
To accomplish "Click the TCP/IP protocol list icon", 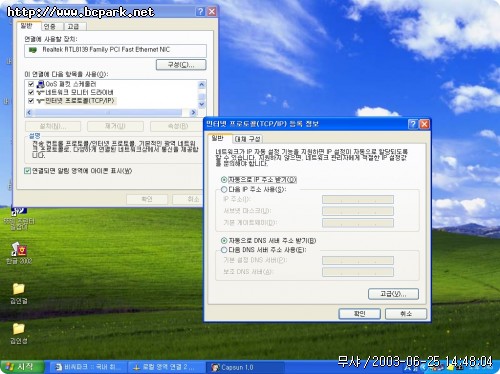I will pyautogui.click(x=40, y=101).
